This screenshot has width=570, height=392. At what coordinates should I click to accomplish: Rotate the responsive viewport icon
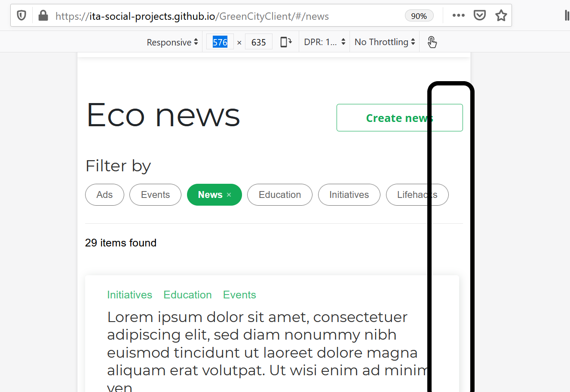point(286,42)
